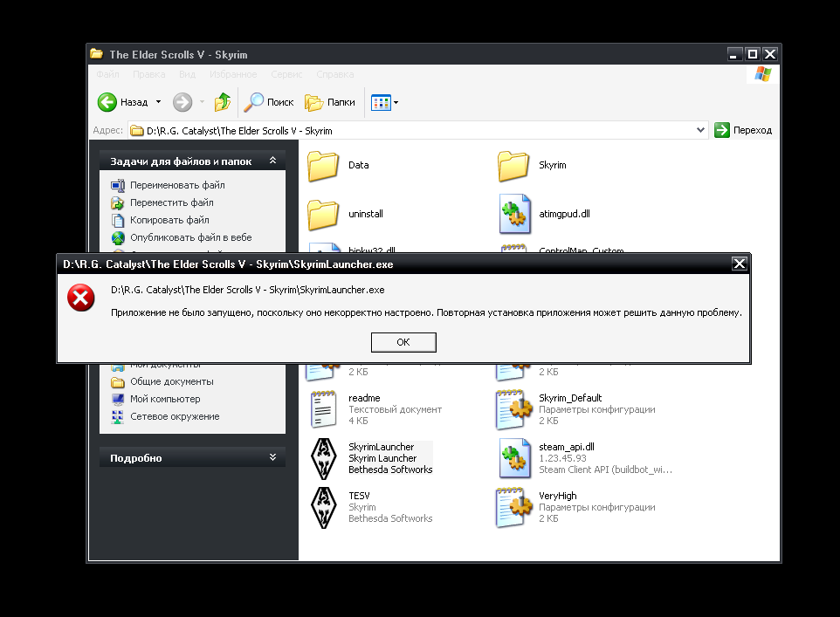This screenshot has height=617, width=840.
Task: Click the Windows flag logo
Action: click(x=763, y=74)
